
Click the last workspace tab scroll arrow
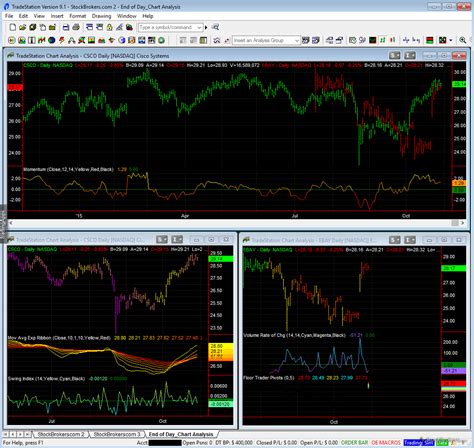(x=27, y=434)
